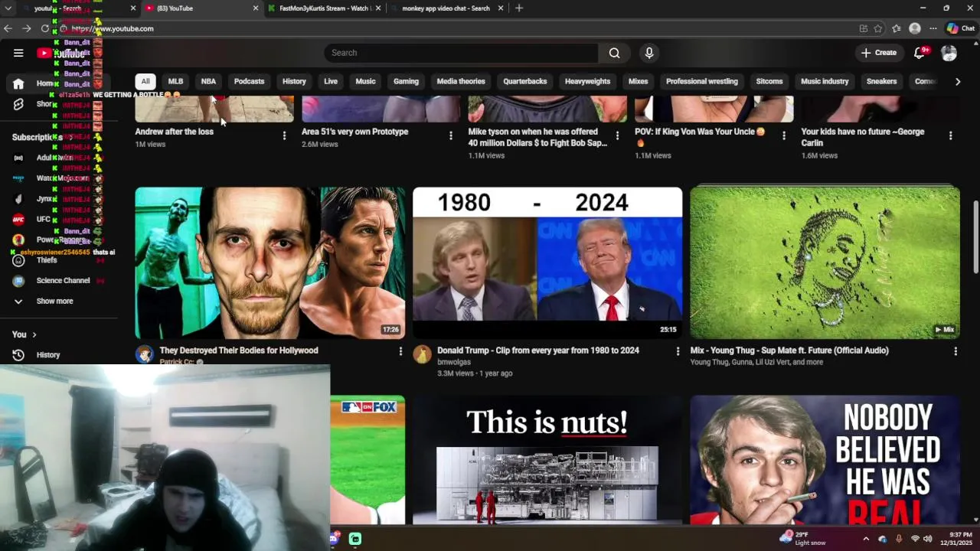Open a new browser tab
The width and height of the screenshot is (980, 551).
(519, 8)
